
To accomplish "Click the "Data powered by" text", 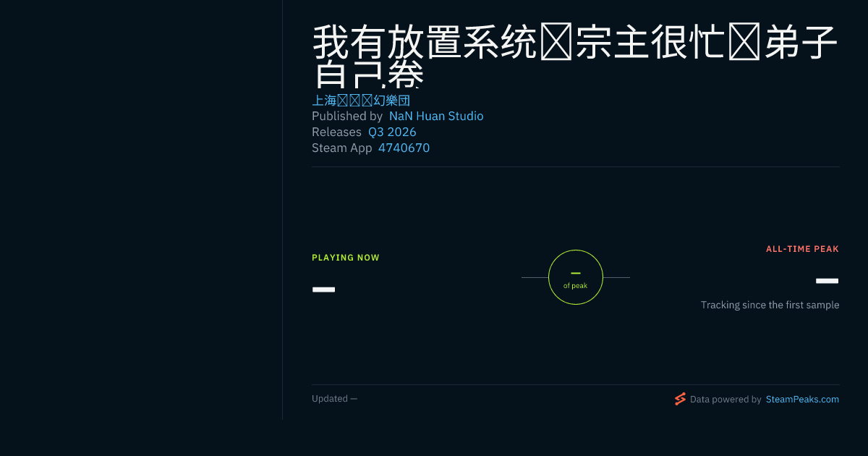I will coord(726,399).
